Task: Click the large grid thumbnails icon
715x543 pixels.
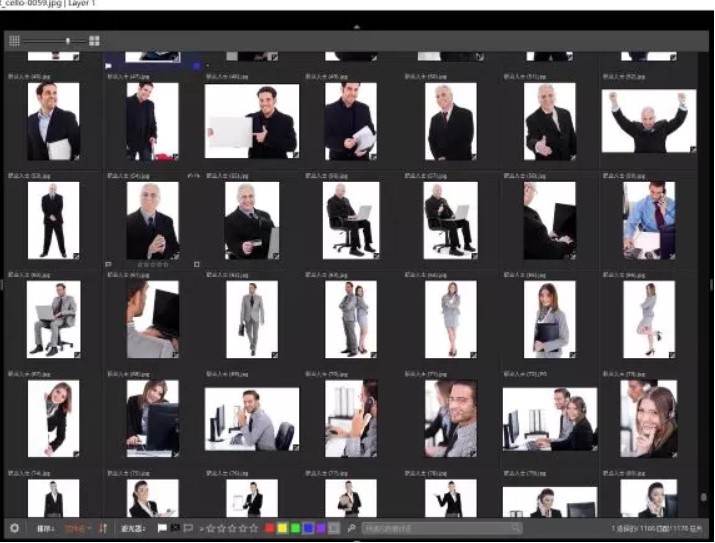Action: click(x=94, y=41)
